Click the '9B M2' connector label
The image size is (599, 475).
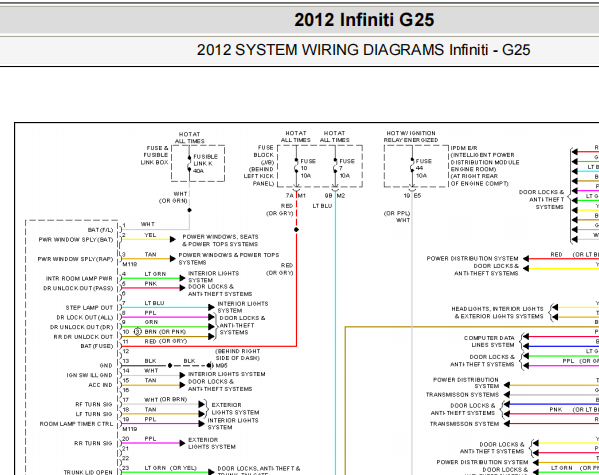pyautogui.click(x=335, y=196)
